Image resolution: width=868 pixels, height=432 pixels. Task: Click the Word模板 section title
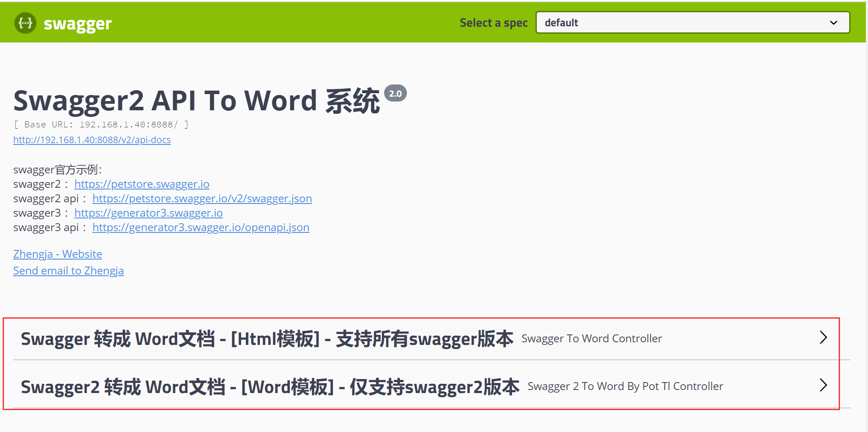[270, 387]
